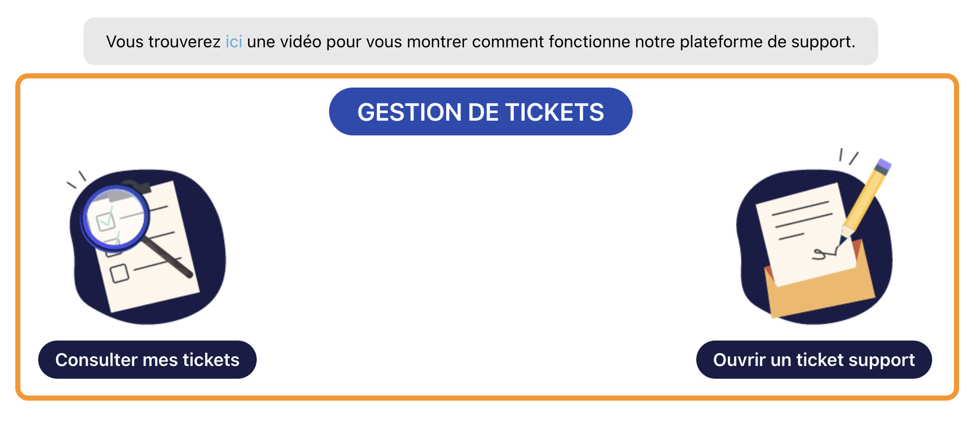Click the purple eraser tip of pencil
980x423 pixels.
884,165
